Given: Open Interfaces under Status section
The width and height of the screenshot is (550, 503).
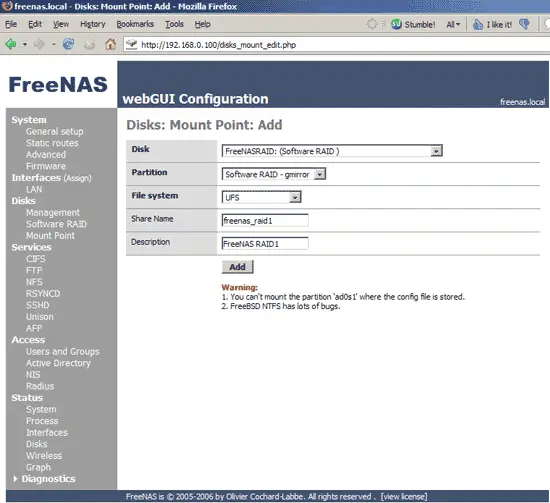Looking at the screenshot, I should point(47,432).
